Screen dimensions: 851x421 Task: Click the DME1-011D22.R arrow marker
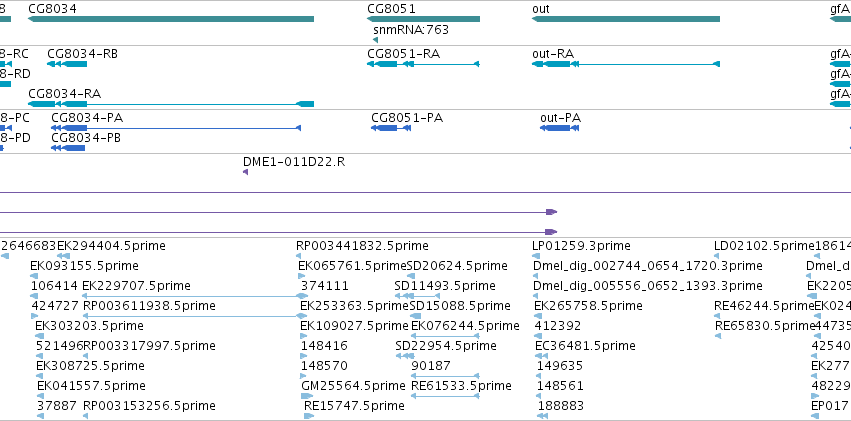245,172
